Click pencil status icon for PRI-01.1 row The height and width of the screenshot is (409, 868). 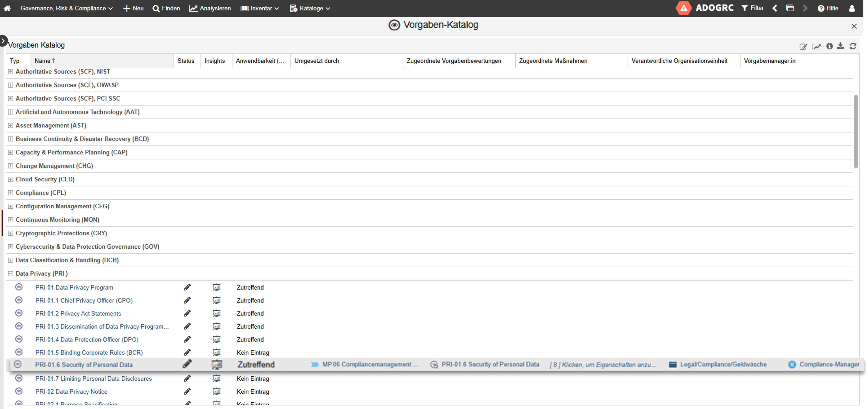click(187, 300)
